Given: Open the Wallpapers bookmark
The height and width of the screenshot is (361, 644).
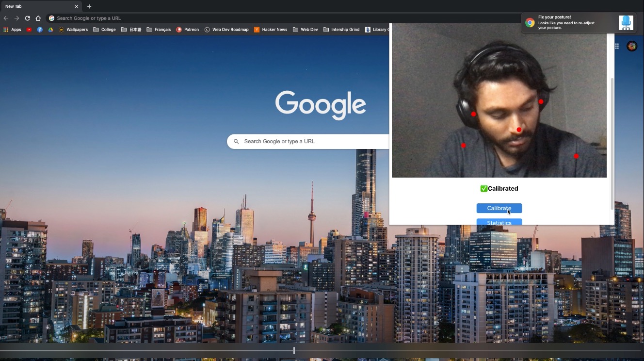Looking at the screenshot, I should pyautogui.click(x=73, y=30).
